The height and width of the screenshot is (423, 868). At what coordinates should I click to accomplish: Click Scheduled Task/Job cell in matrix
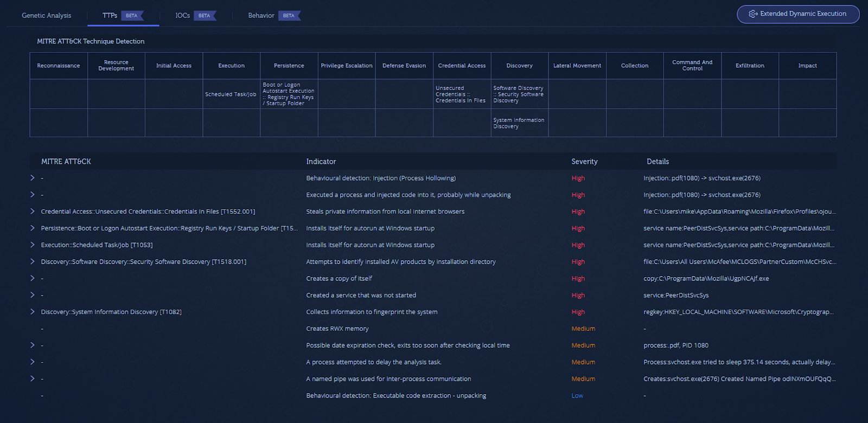coord(231,94)
